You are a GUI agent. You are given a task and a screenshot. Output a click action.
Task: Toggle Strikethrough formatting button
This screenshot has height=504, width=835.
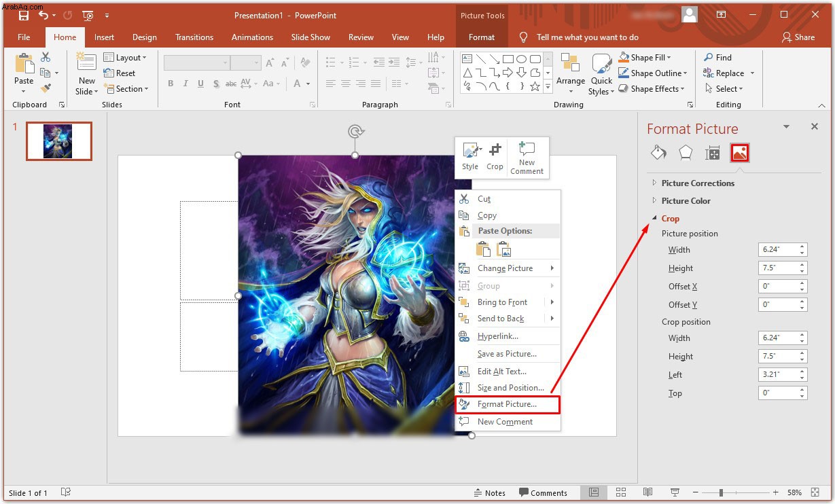pos(231,84)
